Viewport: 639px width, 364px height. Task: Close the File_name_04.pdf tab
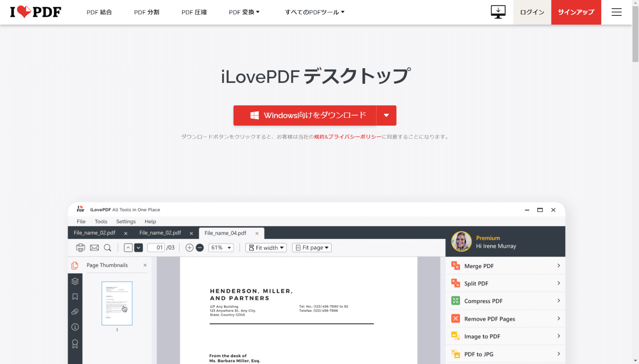click(x=257, y=233)
